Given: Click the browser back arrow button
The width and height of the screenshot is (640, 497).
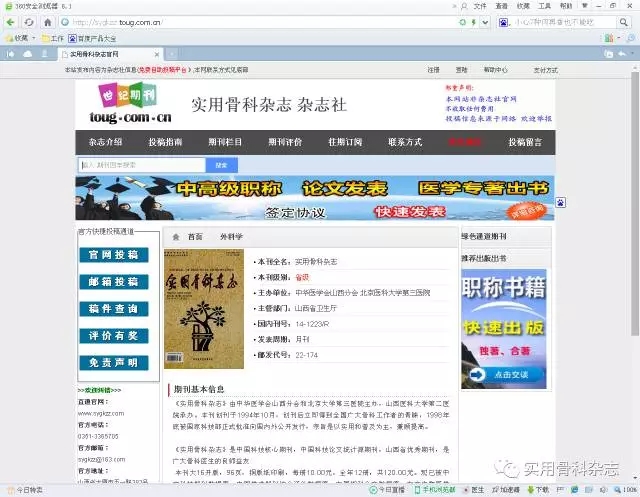Looking at the screenshot, I should 11,22.
